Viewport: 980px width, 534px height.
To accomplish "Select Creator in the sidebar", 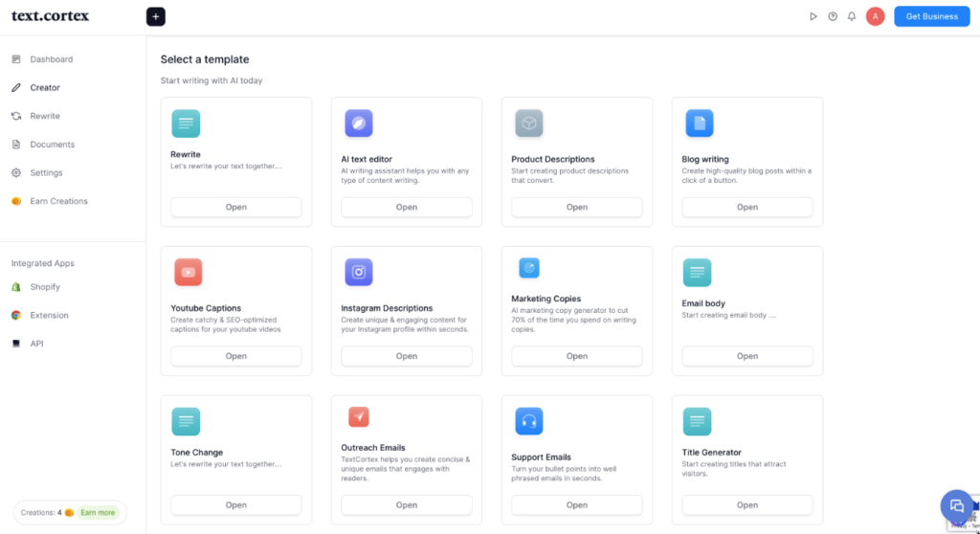I will pyautogui.click(x=45, y=87).
